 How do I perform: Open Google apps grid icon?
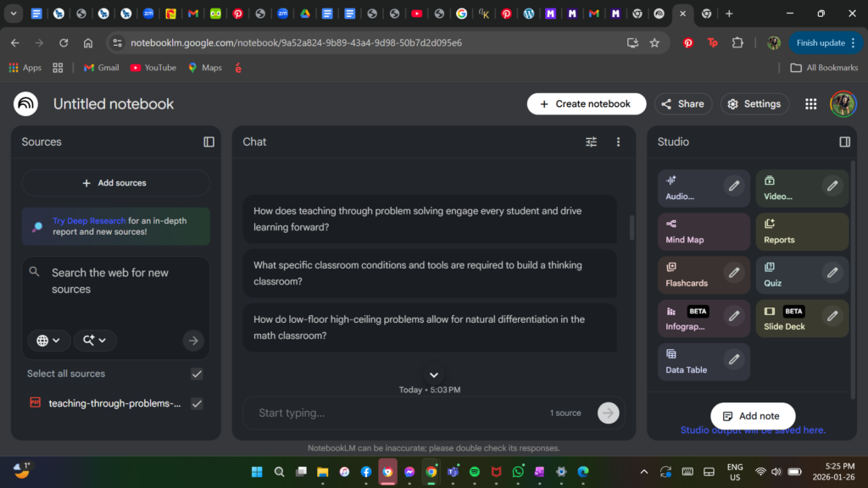[811, 104]
